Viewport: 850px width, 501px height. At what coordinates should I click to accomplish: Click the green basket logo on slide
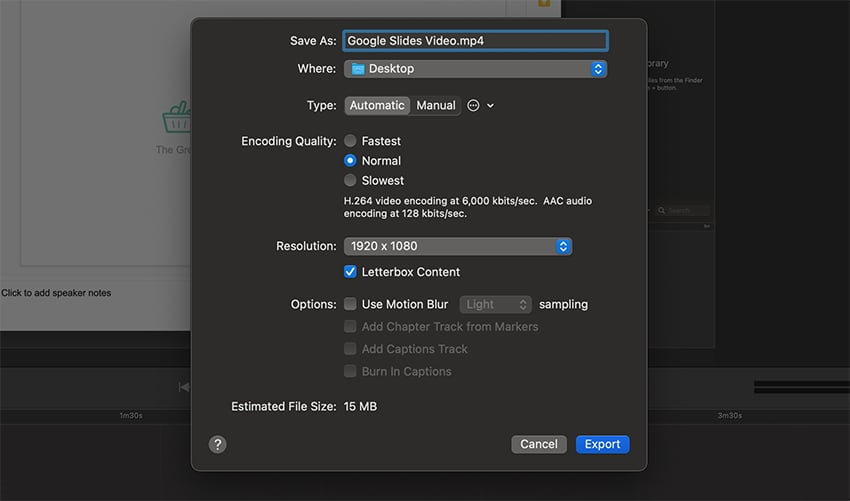point(177,120)
